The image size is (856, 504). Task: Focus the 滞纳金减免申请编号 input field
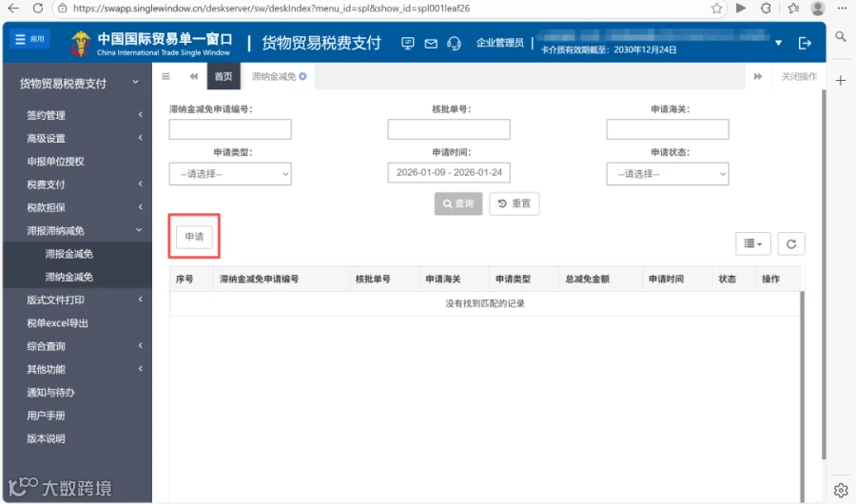click(x=230, y=129)
